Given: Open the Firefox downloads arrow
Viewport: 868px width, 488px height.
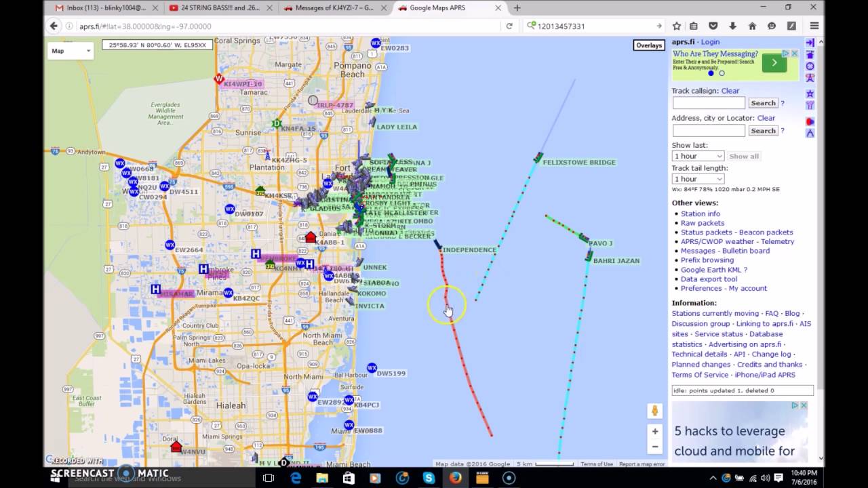Looking at the screenshot, I should pos(732,26).
